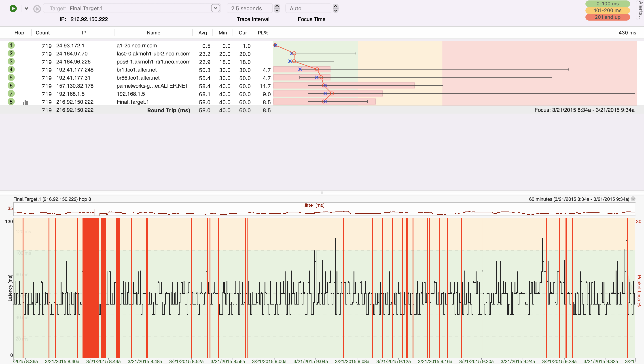Open the 60 minutes timeline range dropdown
Screen dimensions: 644x364
pyautogui.click(x=633, y=199)
